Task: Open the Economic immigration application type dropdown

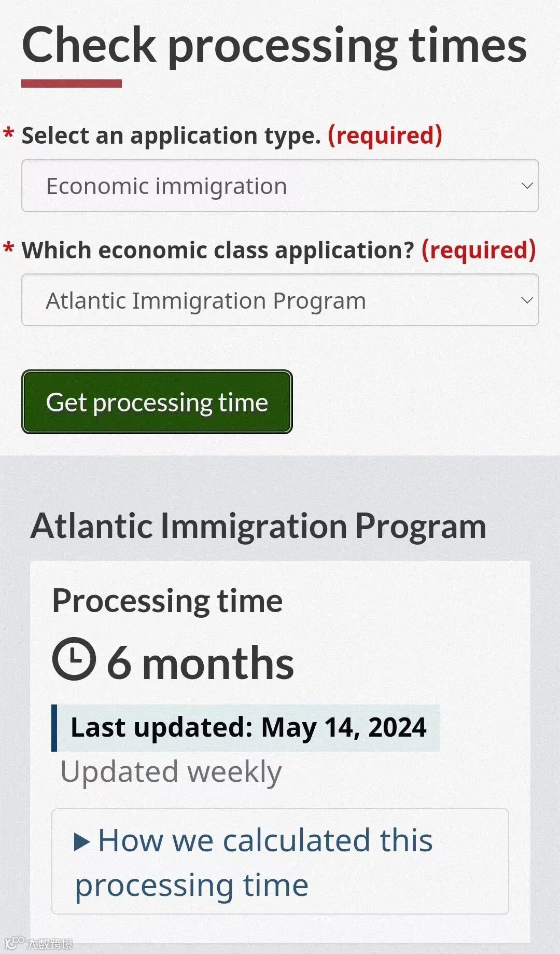Action: [280, 186]
